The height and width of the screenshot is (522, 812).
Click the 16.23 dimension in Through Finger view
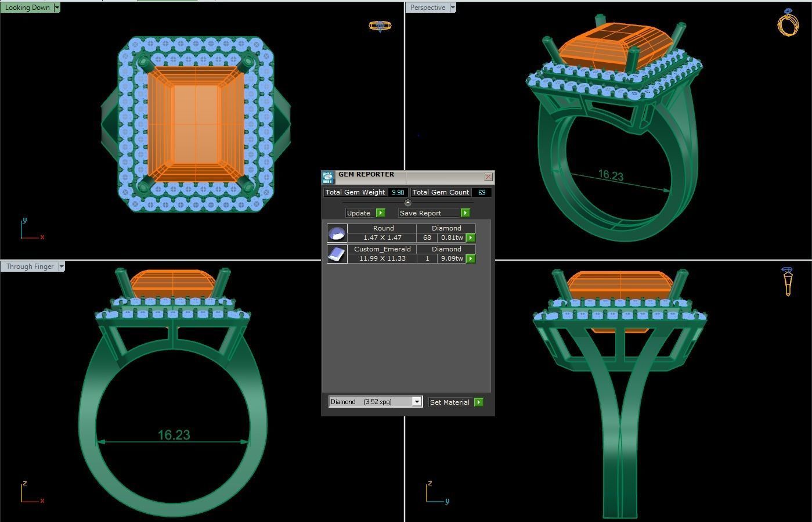(174, 435)
